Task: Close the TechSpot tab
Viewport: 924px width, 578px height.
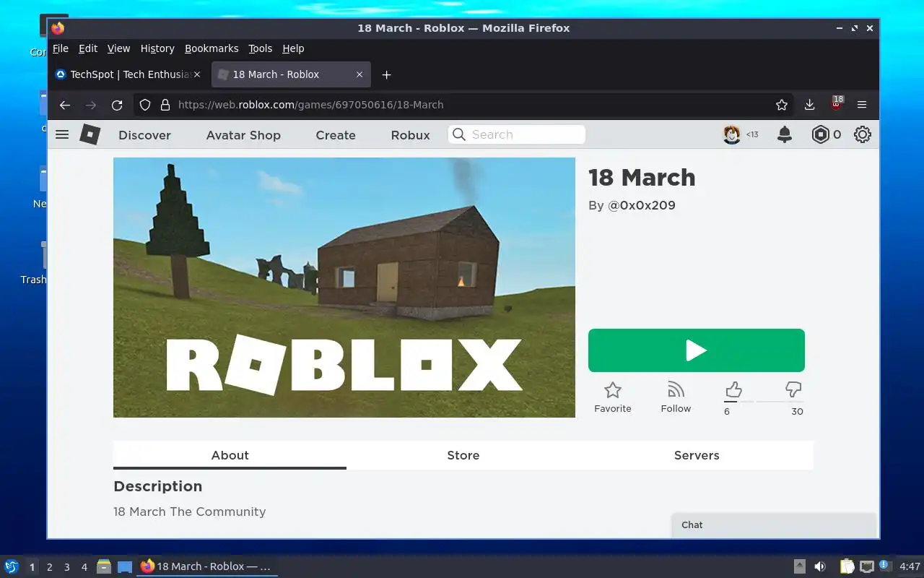Action: click(x=197, y=74)
